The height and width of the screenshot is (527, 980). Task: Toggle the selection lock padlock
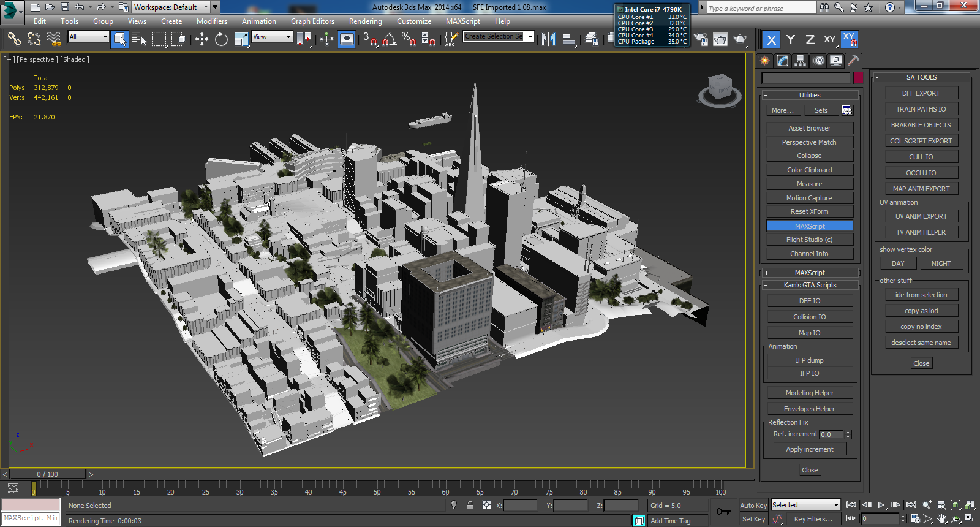[x=470, y=506]
